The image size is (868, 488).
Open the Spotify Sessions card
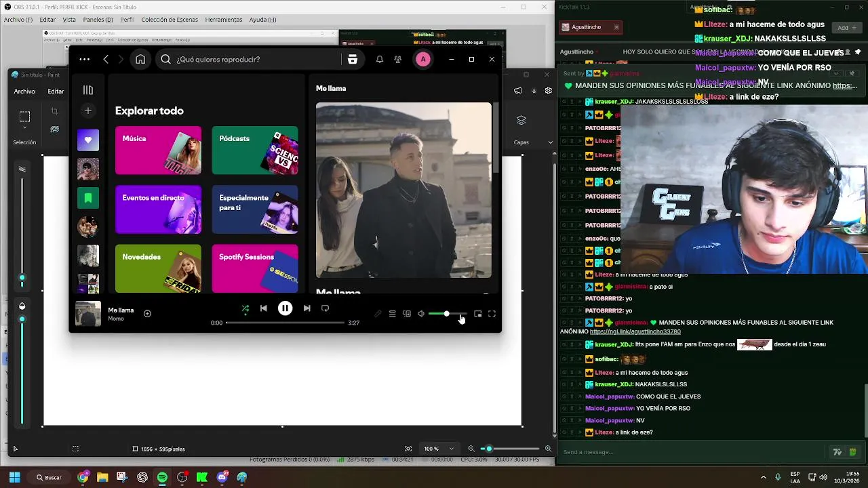255,268
